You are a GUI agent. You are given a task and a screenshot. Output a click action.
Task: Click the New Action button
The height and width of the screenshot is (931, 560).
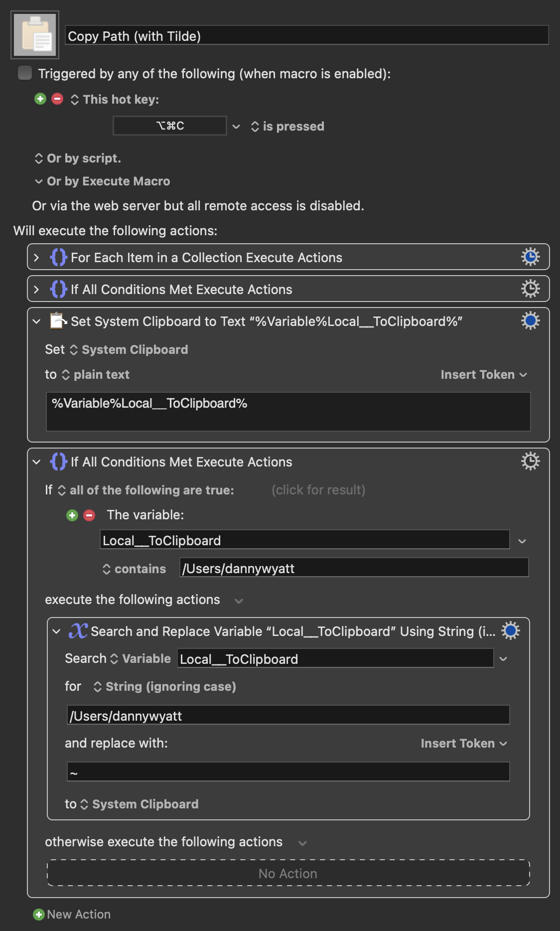[x=72, y=915]
